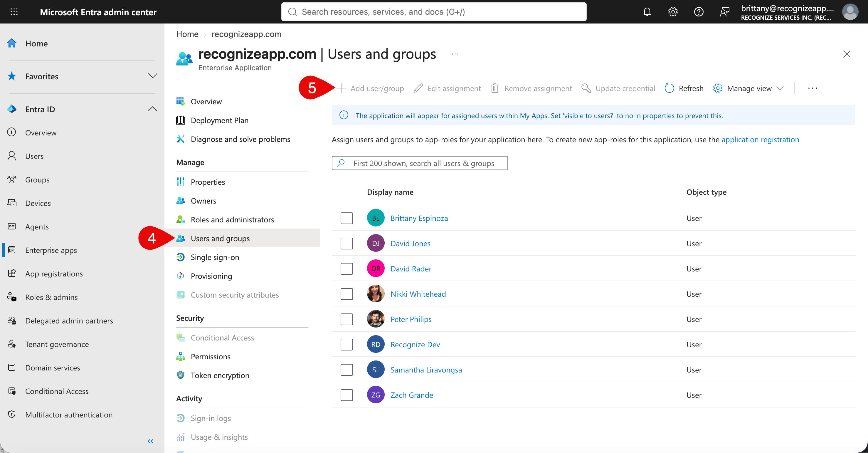868x453 pixels.
Task: Open the Samantha Liravongsa user link
Action: [x=426, y=370]
